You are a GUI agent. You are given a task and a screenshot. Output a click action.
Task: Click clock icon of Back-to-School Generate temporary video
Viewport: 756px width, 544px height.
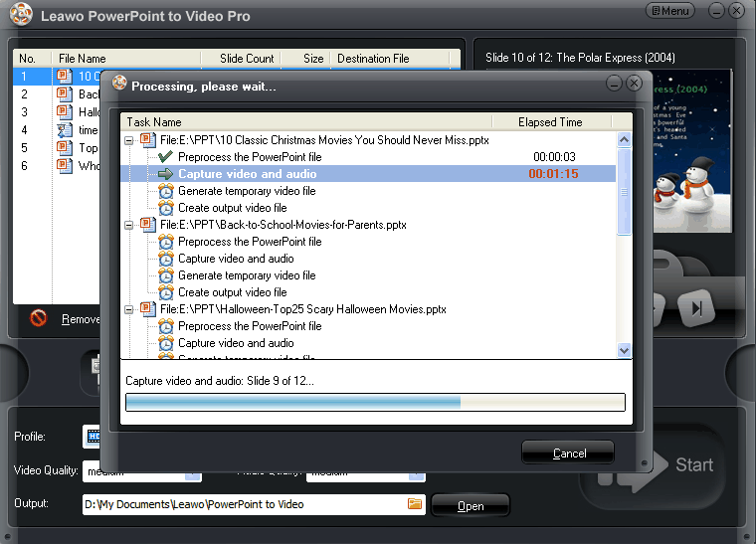[x=166, y=275]
